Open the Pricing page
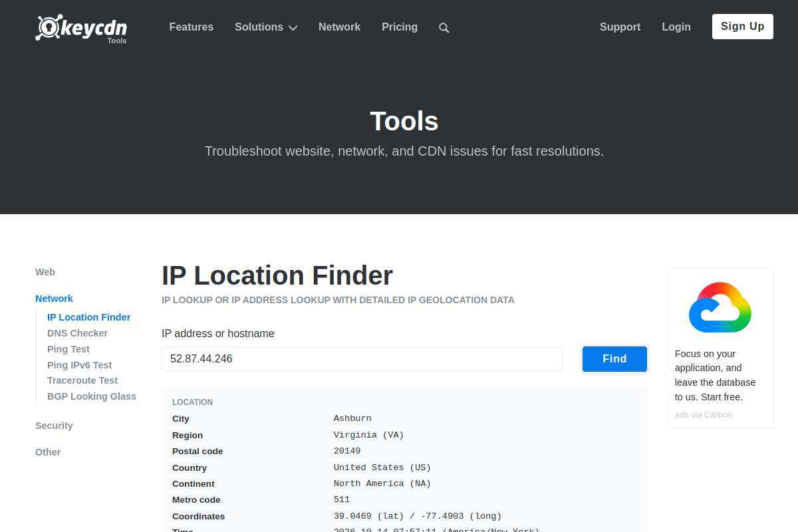 pyautogui.click(x=400, y=27)
